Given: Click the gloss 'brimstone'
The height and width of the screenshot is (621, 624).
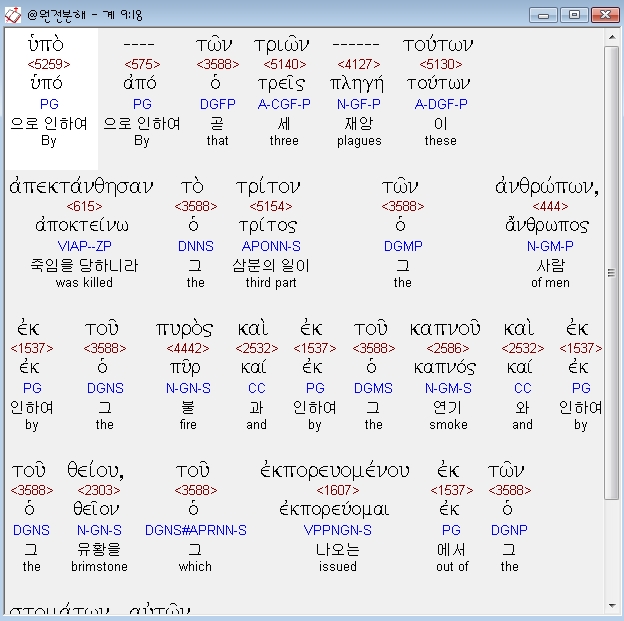Looking at the screenshot, I should click(x=99, y=567).
